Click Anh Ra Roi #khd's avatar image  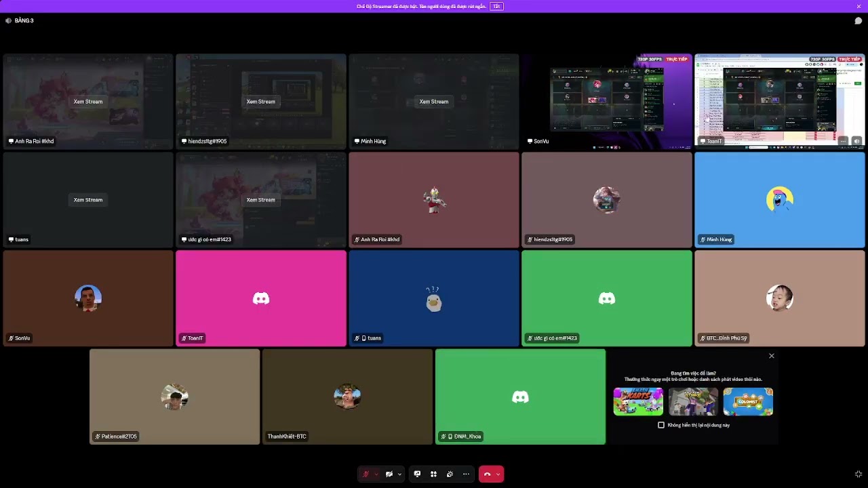[434, 200]
